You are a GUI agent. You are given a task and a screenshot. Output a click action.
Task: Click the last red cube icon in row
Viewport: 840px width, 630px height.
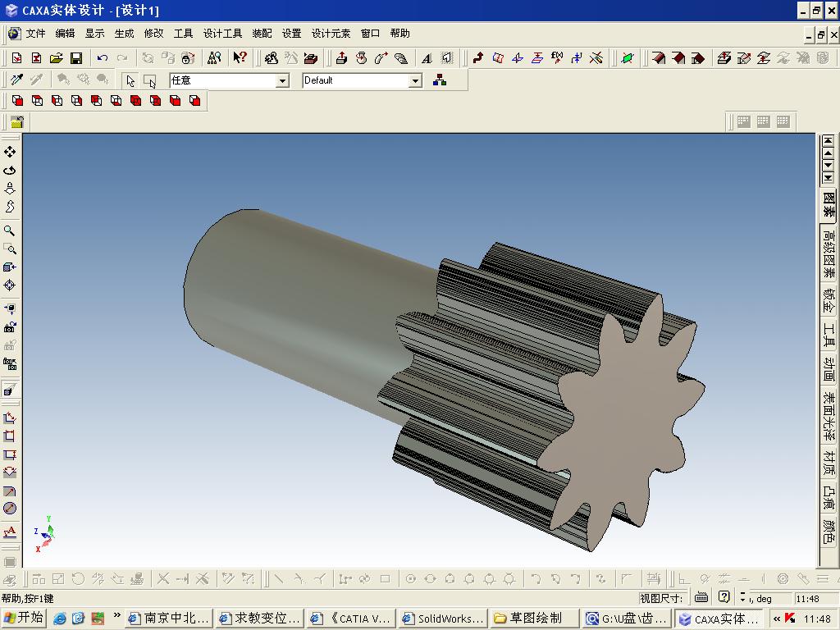coord(194,101)
